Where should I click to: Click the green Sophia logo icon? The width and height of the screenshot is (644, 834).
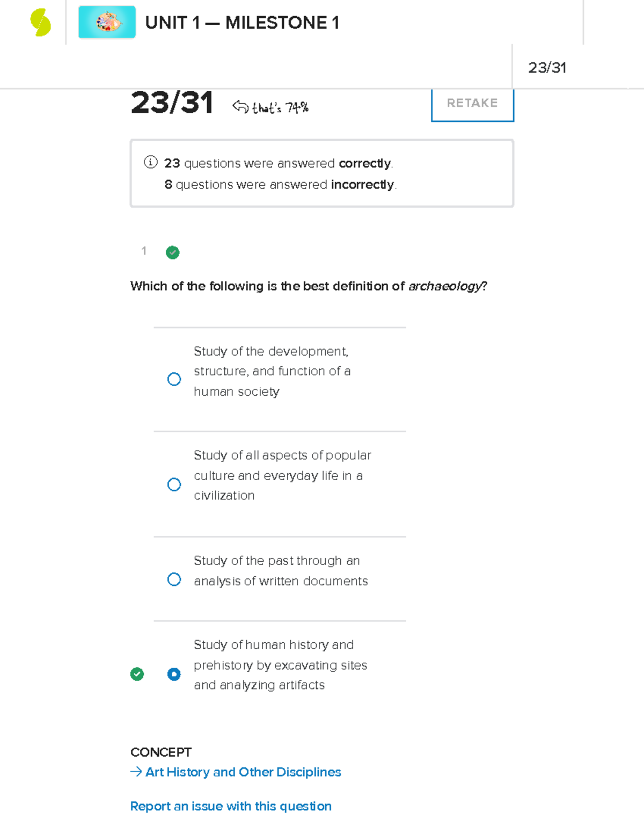coord(40,23)
